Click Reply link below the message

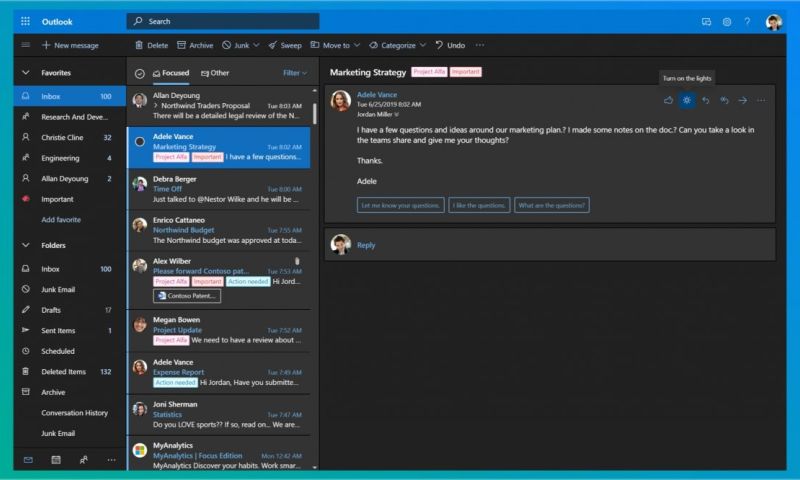coord(366,245)
